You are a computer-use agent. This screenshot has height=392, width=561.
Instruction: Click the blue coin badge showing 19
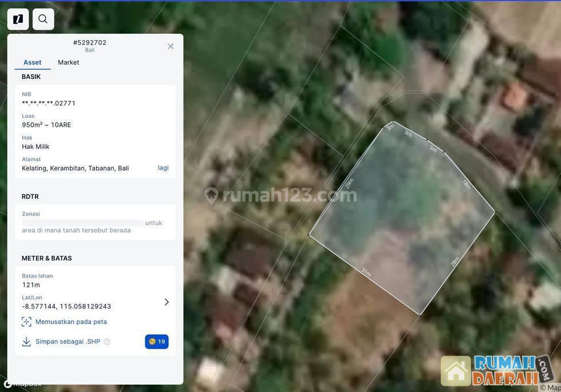(157, 342)
